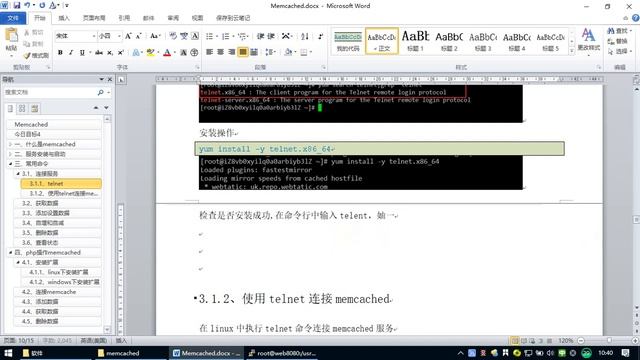The height and width of the screenshot is (360, 640).
Task: Click the Increase Indent icon
Action: (x=271, y=36)
